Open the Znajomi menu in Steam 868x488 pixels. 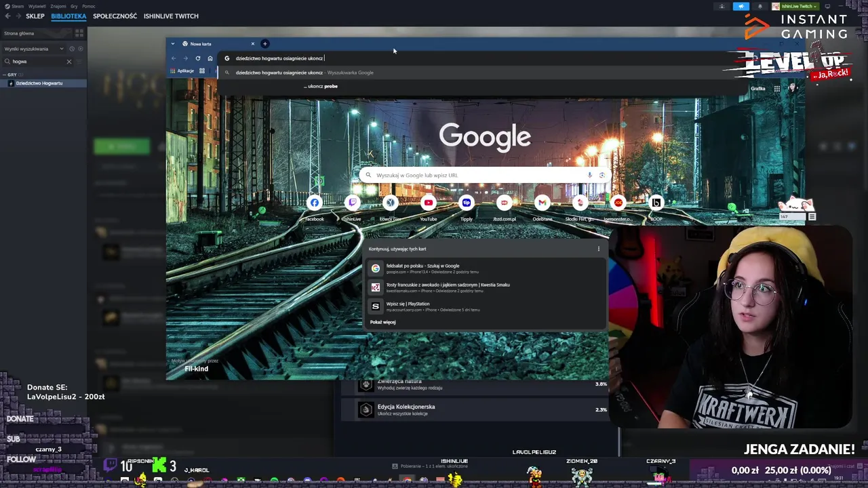click(58, 6)
